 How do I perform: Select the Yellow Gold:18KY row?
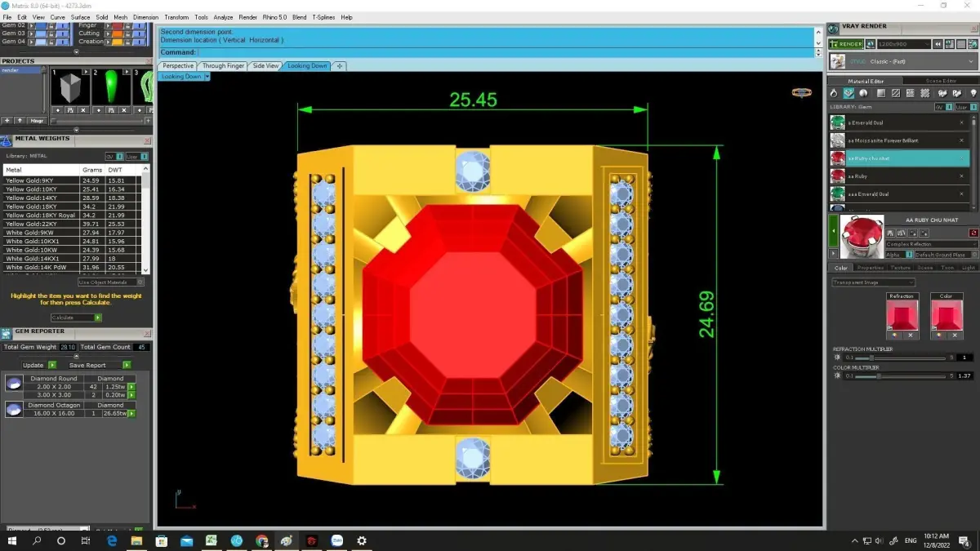pyautogui.click(x=71, y=207)
